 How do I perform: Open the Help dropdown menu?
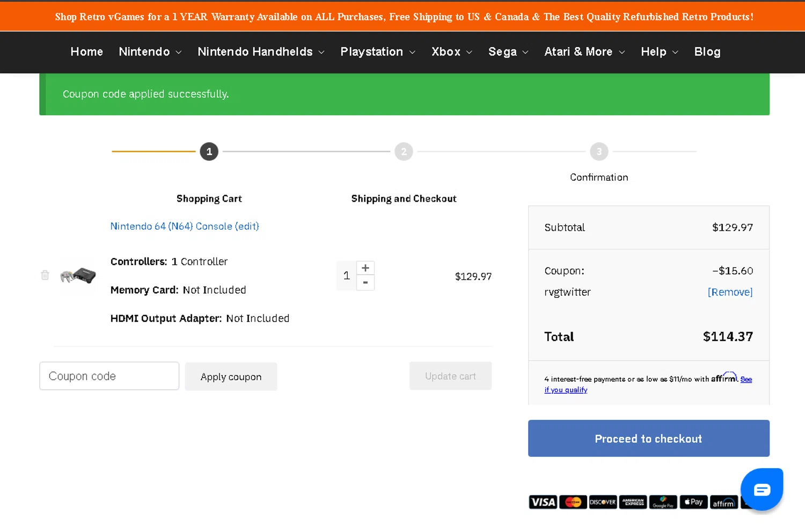tap(660, 52)
